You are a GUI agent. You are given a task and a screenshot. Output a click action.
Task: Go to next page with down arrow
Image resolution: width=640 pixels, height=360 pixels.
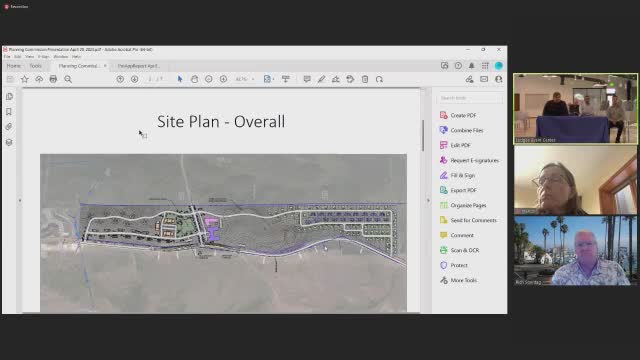coord(134,79)
